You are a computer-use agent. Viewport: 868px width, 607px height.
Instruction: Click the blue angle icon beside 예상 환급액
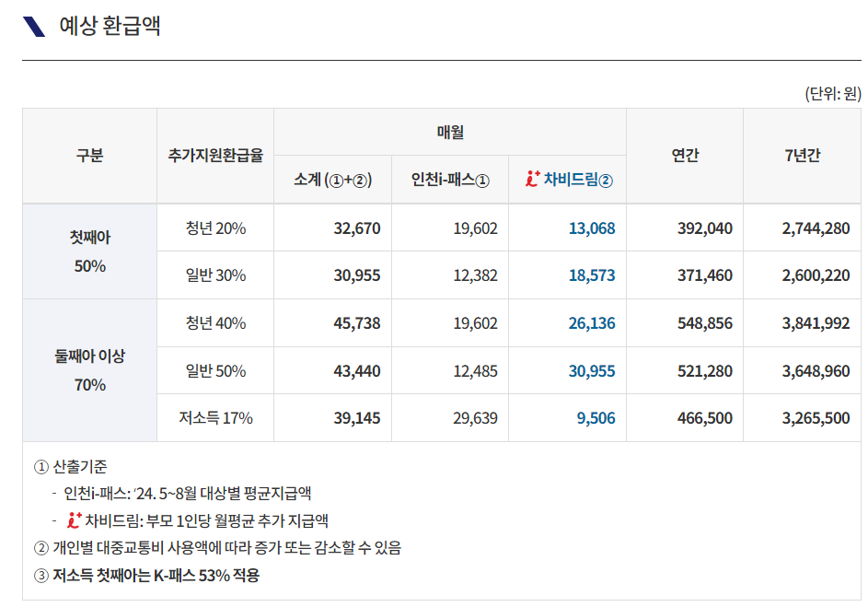[x=32, y=26]
